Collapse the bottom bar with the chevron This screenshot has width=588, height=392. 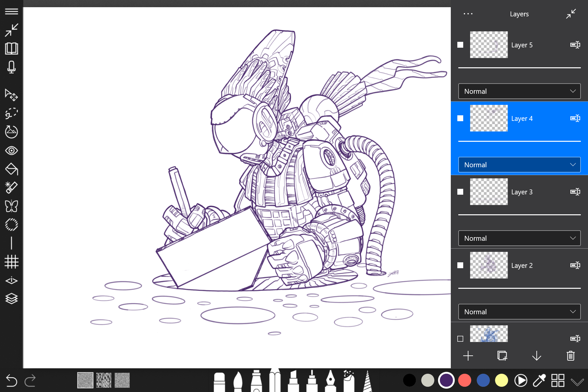click(x=577, y=382)
